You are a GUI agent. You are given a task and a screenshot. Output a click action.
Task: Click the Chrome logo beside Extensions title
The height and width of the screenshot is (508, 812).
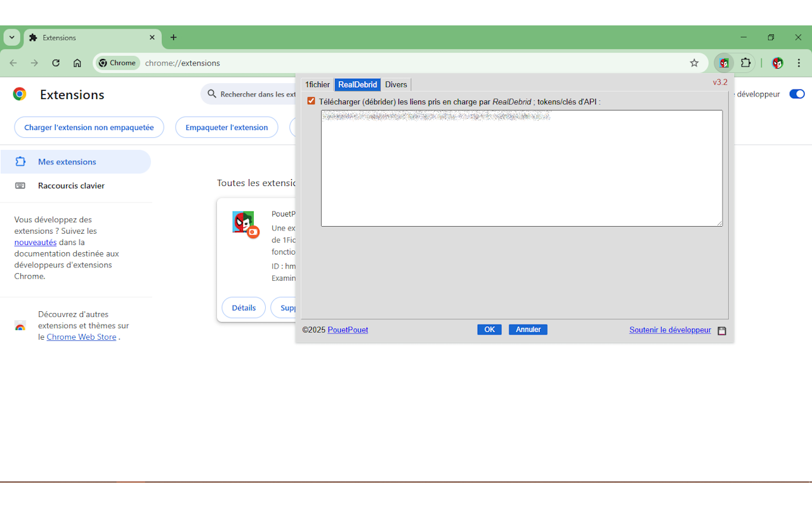[x=20, y=94]
